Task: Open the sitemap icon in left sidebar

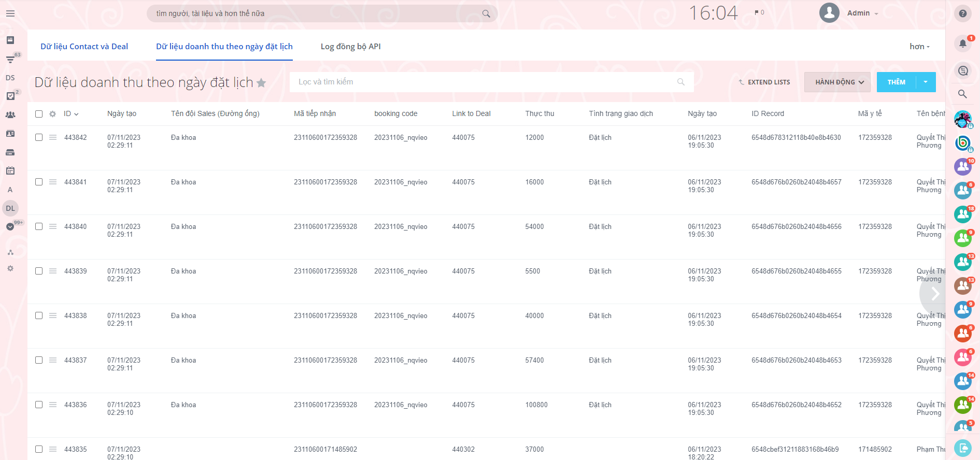Action: click(x=10, y=252)
